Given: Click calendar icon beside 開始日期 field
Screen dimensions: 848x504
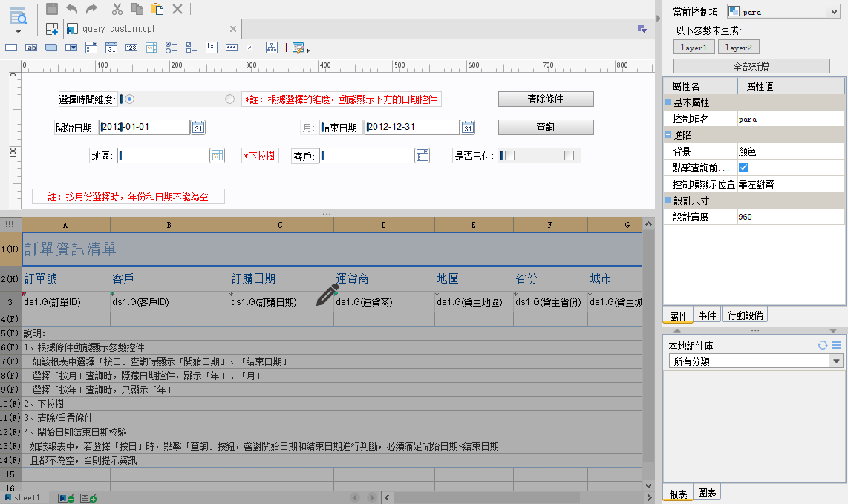Looking at the screenshot, I should (x=198, y=127).
